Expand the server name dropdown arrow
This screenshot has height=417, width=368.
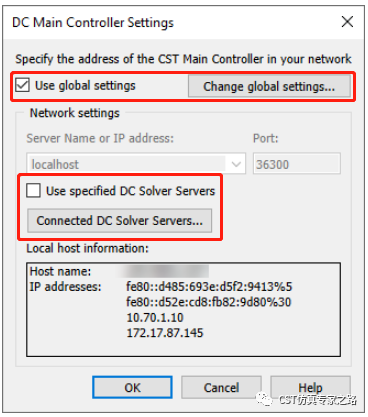[x=236, y=164]
